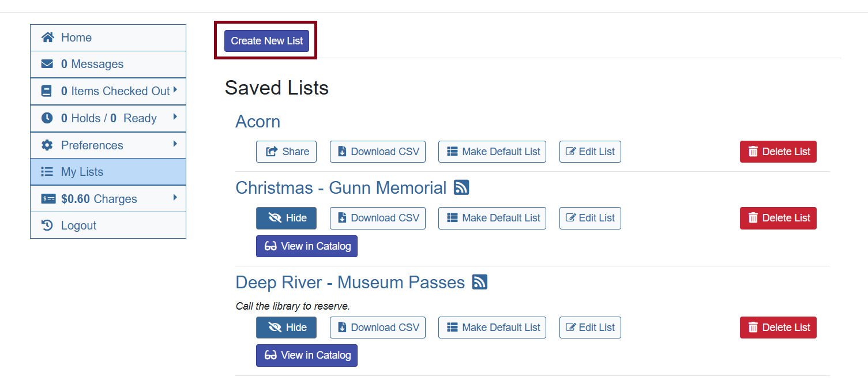The height and width of the screenshot is (380, 868).
Task: Open the RSS feed for Christmas - Gunn Memorial
Action: (461, 187)
